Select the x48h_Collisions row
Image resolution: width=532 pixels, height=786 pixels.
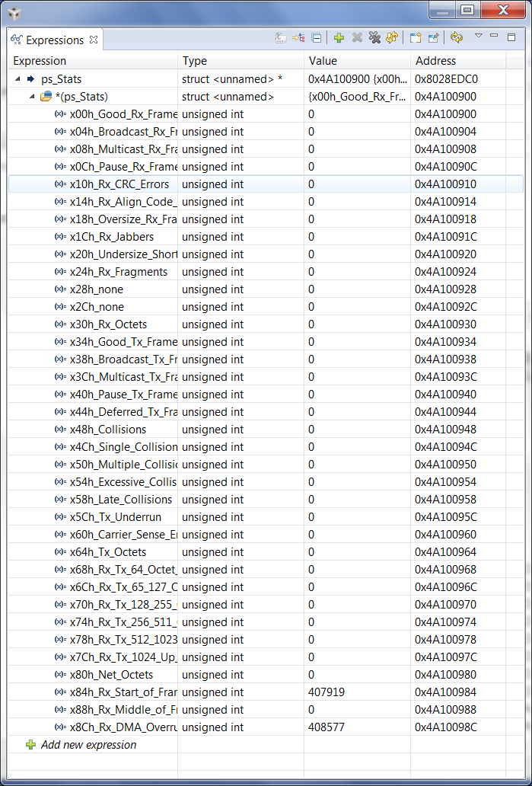coord(266,429)
